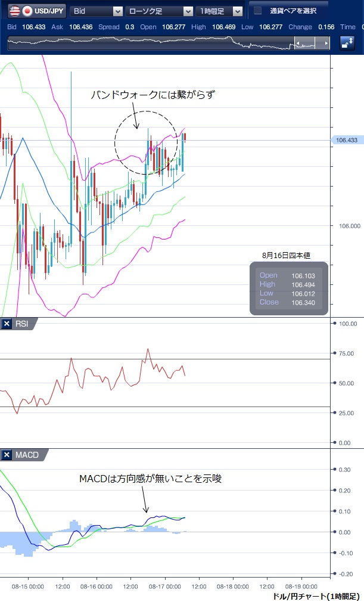Click the chart lock/auto-scroll icon
The height and width of the screenshot is (602, 364).
(347, 44)
